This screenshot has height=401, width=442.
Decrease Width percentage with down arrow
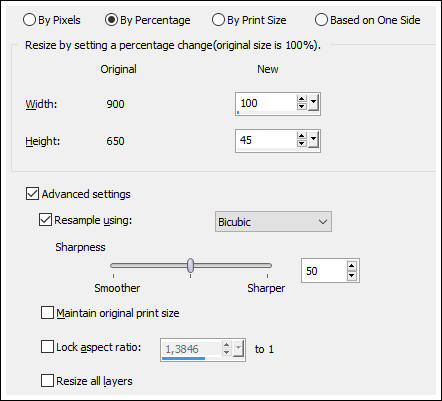(x=301, y=106)
